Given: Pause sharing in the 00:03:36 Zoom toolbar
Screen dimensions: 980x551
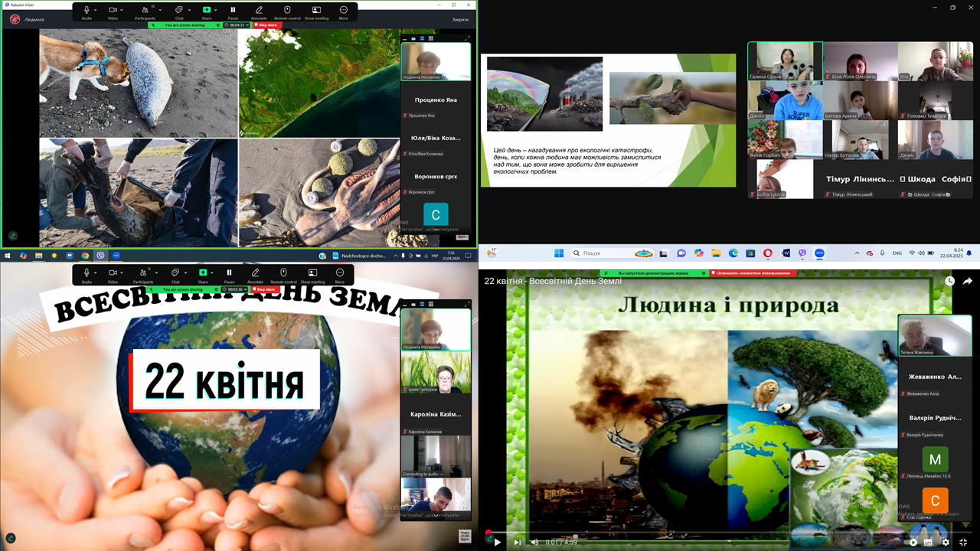Looking at the screenshot, I should point(229,274).
